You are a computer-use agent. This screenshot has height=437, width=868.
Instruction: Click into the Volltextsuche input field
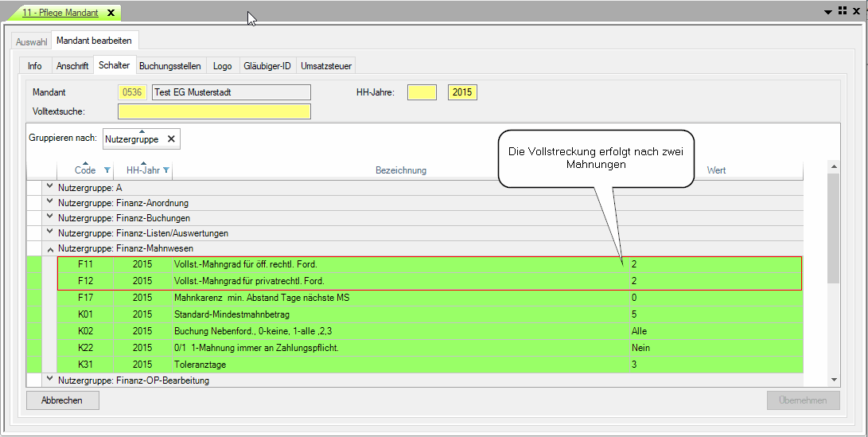[214, 111]
